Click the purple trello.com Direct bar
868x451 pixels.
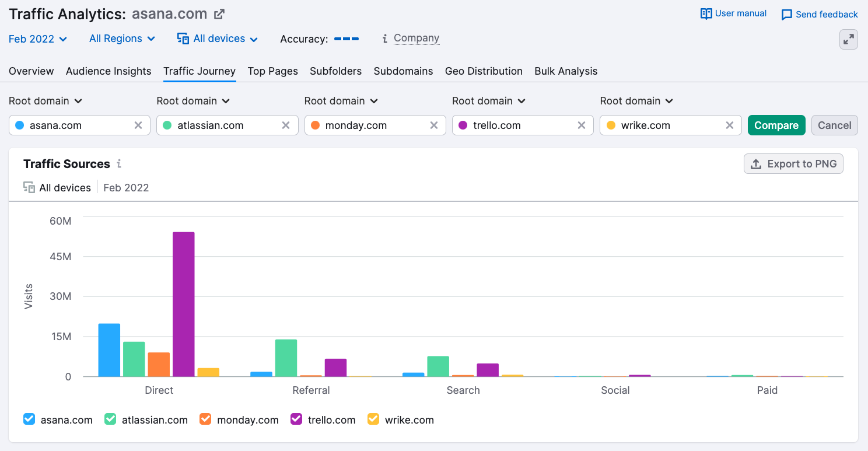[x=183, y=303]
